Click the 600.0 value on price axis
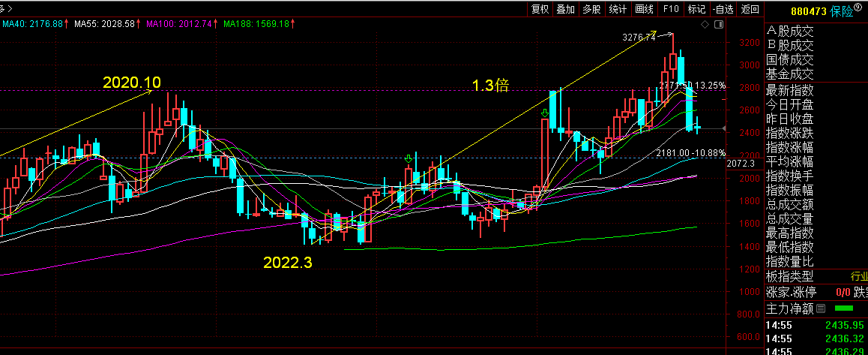The width and height of the screenshot is (868, 355). (x=748, y=337)
